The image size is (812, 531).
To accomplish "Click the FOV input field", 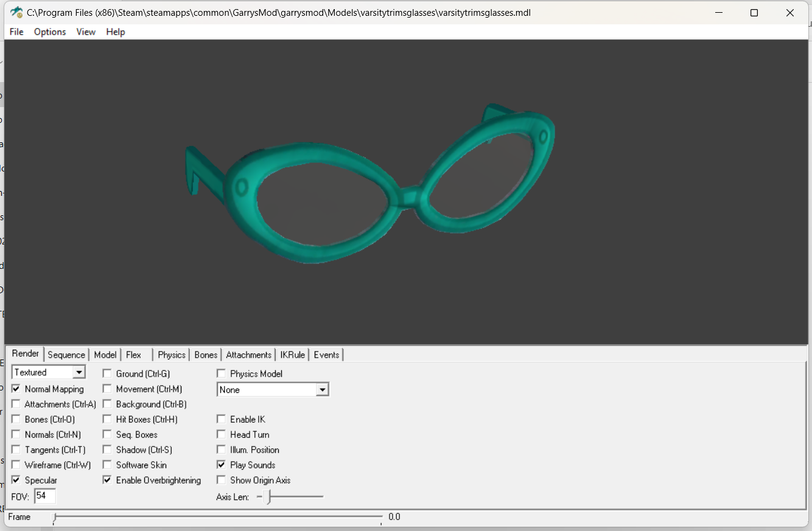I will [44, 496].
